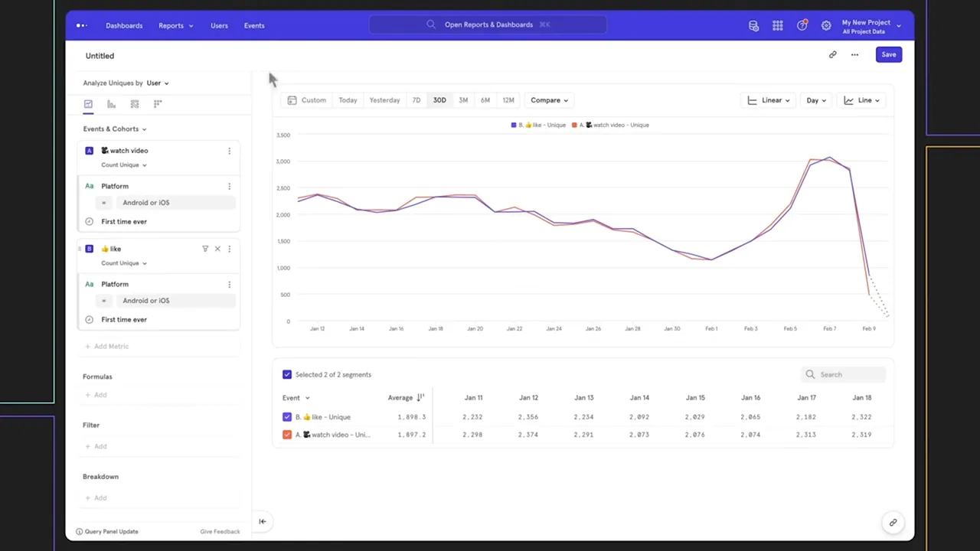Image resolution: width=980 pixels, height=551 pixels.
Task: Open the project settings gear icon
Action: click(826, 25)
